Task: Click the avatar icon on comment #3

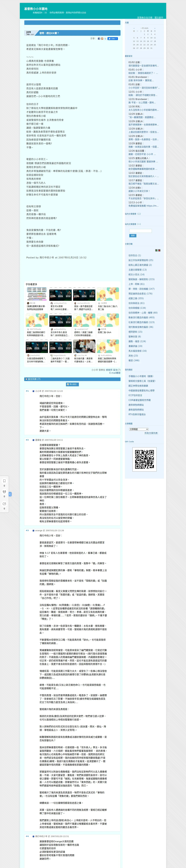Action: tap(33, 530)
